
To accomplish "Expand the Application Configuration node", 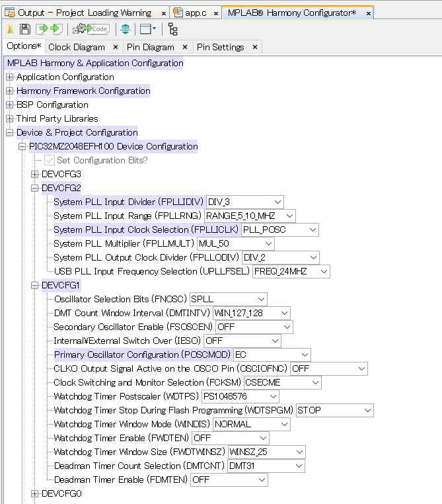I will pos(10,77).
